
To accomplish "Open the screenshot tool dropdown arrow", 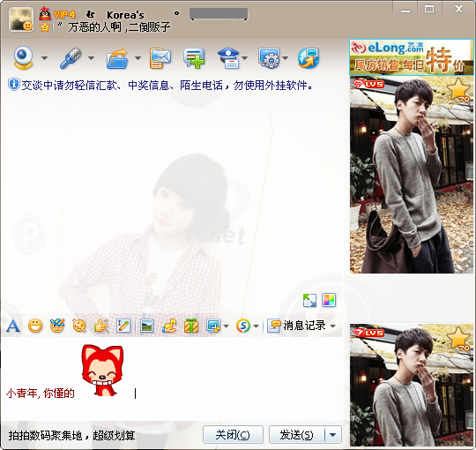I will click(x=226, y=326).
